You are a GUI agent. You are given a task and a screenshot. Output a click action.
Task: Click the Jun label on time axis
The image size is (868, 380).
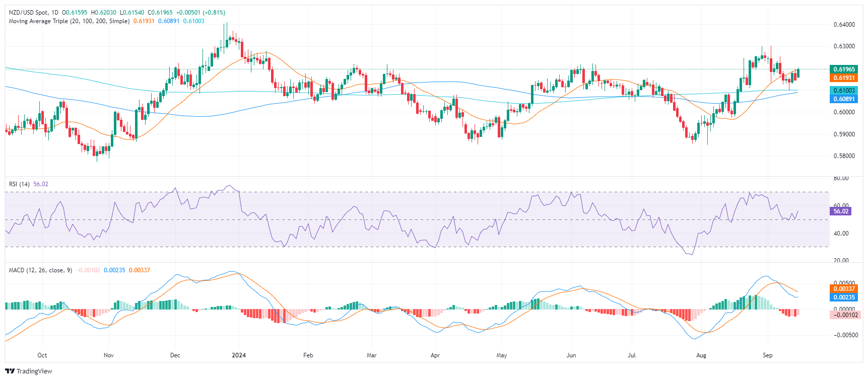[x=571, y=355]
